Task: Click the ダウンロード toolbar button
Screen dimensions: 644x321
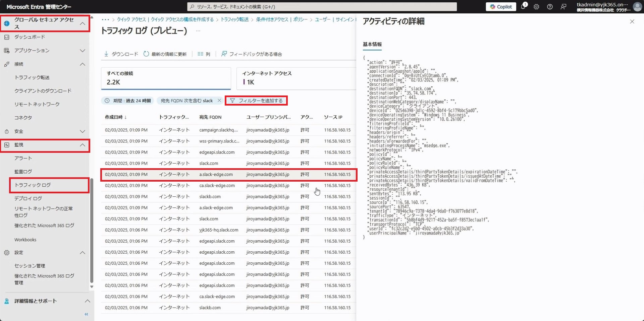Action: click(121, 54)
